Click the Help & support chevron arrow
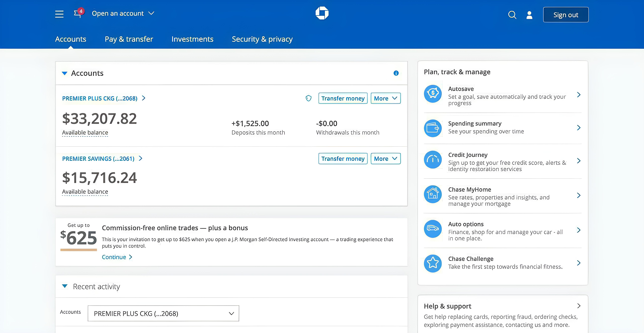The image size is (644, 333). point(578,306)
